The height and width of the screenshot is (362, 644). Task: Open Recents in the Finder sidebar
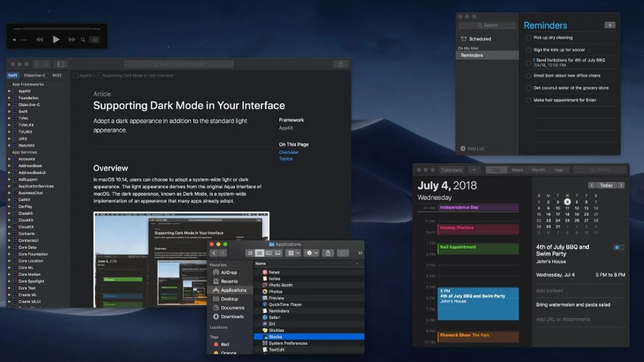pyautogui.click(x=229, y=281)
